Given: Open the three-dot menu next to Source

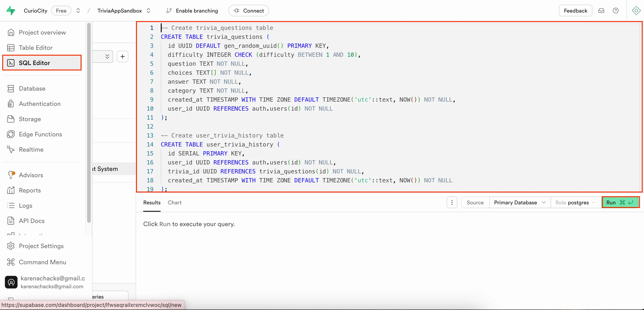Looking at the screenshot, I should (452, 202).
